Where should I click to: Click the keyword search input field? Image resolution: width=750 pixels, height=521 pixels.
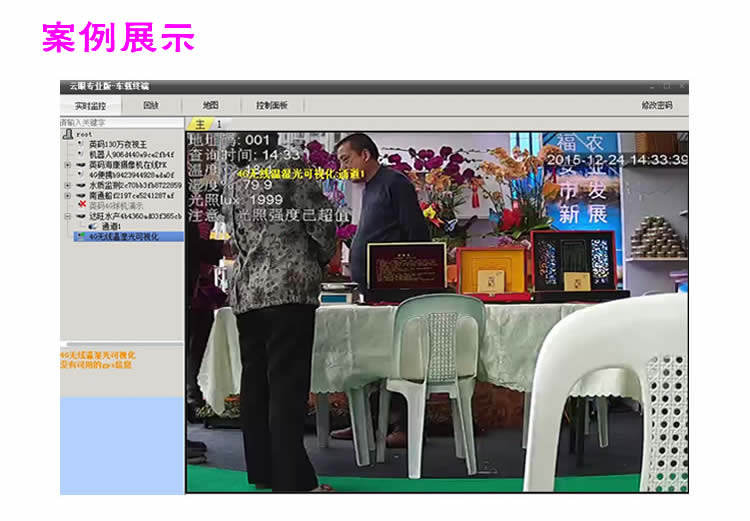122,123
